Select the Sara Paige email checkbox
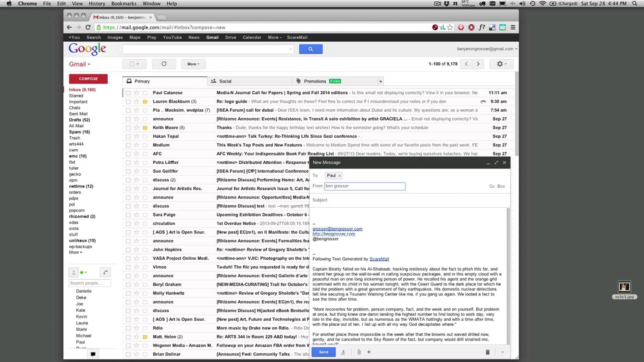 pos(128,215)
